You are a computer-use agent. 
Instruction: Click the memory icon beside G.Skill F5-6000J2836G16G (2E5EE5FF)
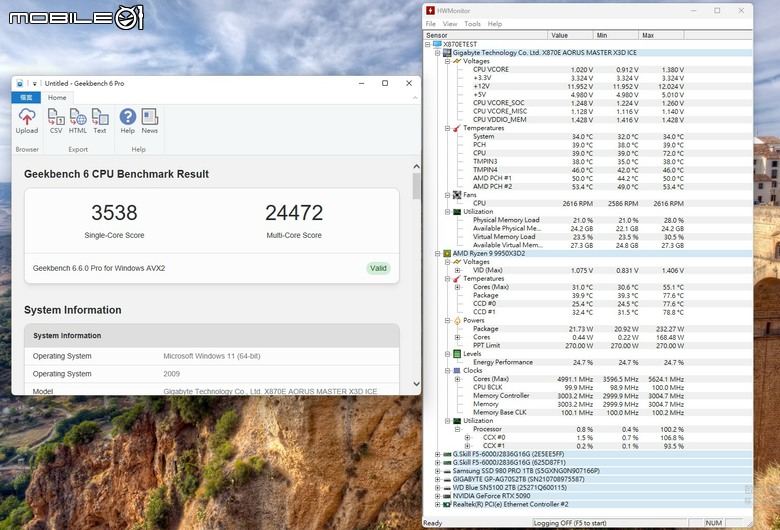(447, 454)
